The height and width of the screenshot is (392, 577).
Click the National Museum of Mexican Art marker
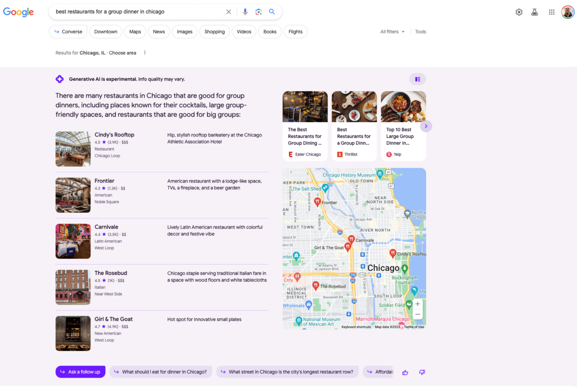299,320
